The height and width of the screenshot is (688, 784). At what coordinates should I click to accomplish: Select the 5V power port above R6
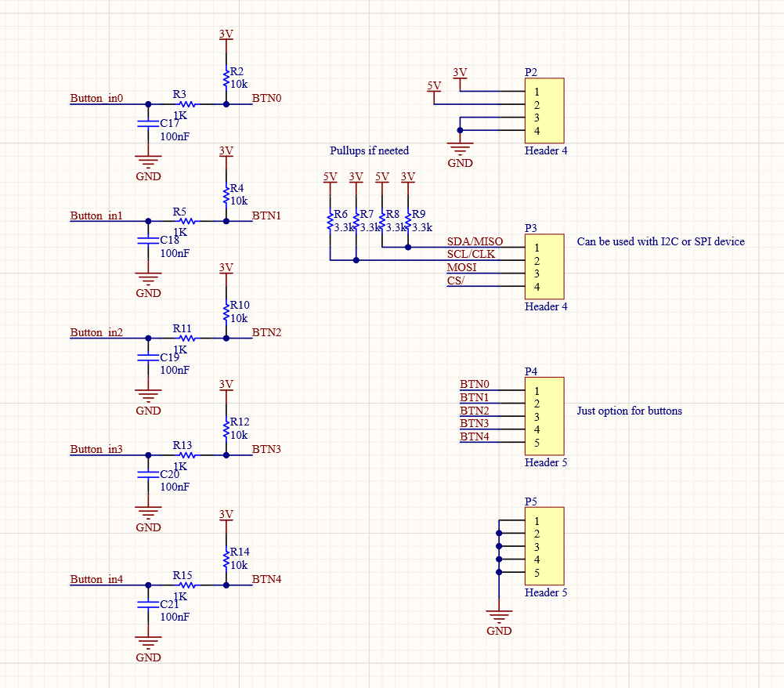[330, 178]
